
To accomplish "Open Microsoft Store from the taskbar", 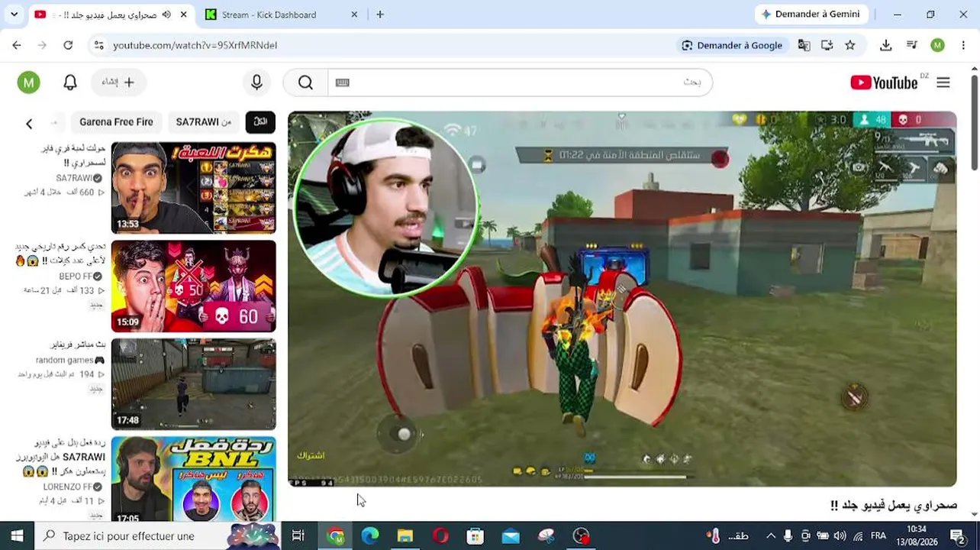I will (x=475, y=535).
